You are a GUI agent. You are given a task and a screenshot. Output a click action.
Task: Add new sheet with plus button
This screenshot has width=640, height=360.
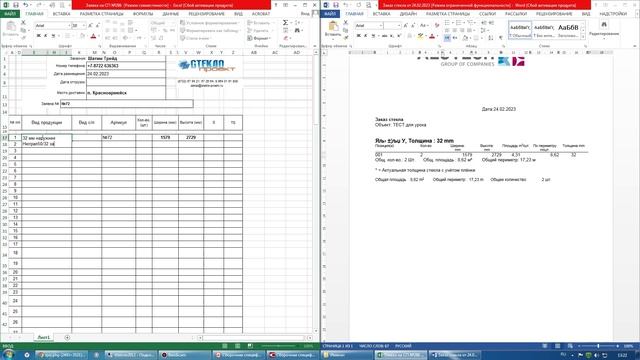(67, 338)
